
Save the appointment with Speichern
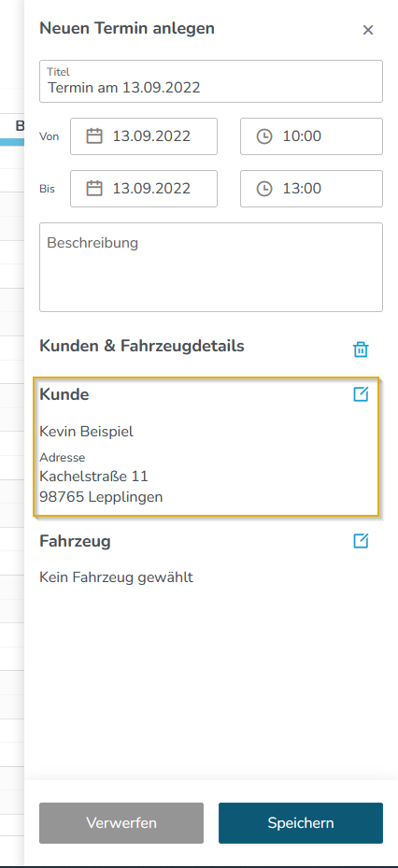pos(301,823)
